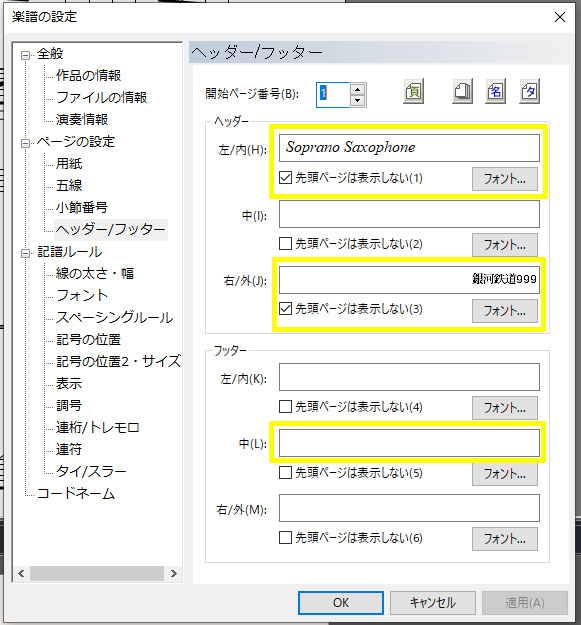Click the キャンセル button
581x625 pixels.
coord(432,603)
